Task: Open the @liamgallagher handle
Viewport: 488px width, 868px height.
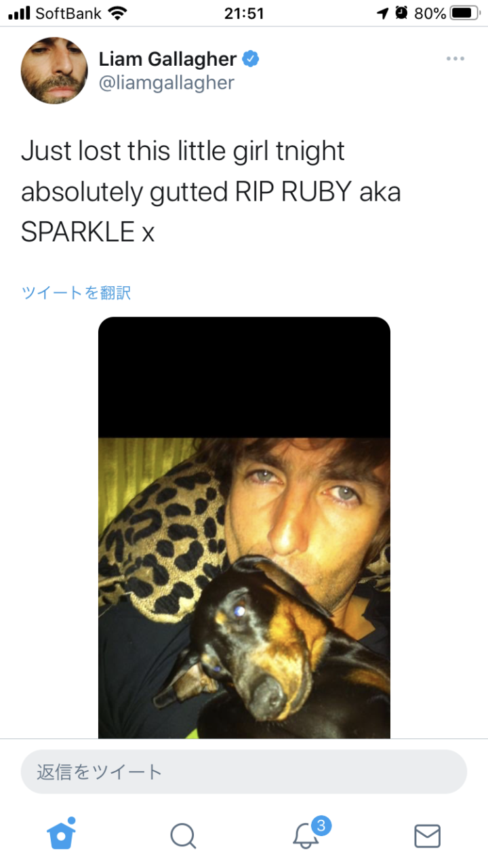Action: pos(167,83)
